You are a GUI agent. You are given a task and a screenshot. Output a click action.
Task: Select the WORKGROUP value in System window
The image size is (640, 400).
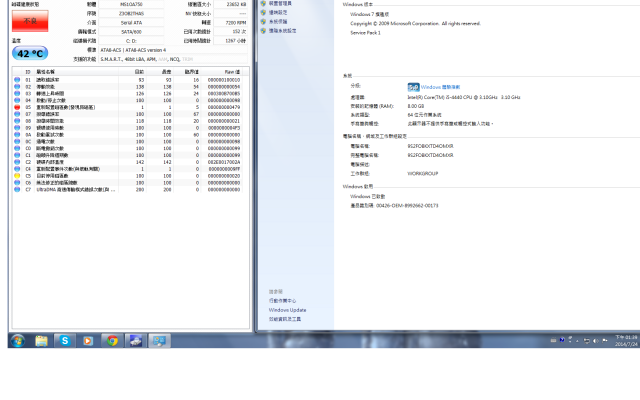(422, 173)
